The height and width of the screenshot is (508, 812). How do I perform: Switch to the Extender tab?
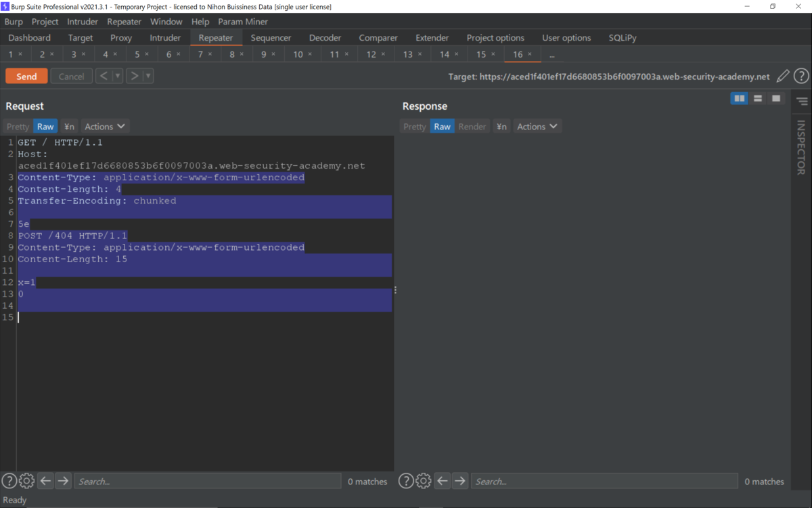(432, 38)
